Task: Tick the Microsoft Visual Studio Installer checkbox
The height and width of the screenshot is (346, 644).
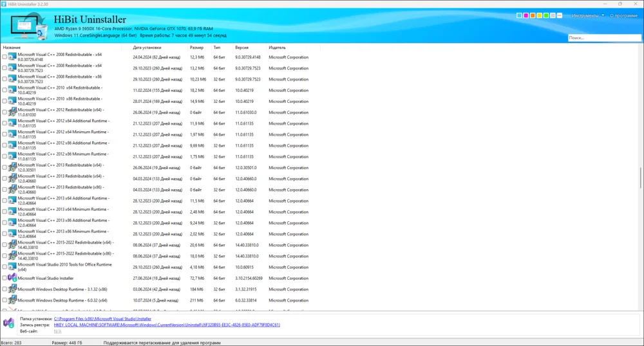Action: (5, 278)
